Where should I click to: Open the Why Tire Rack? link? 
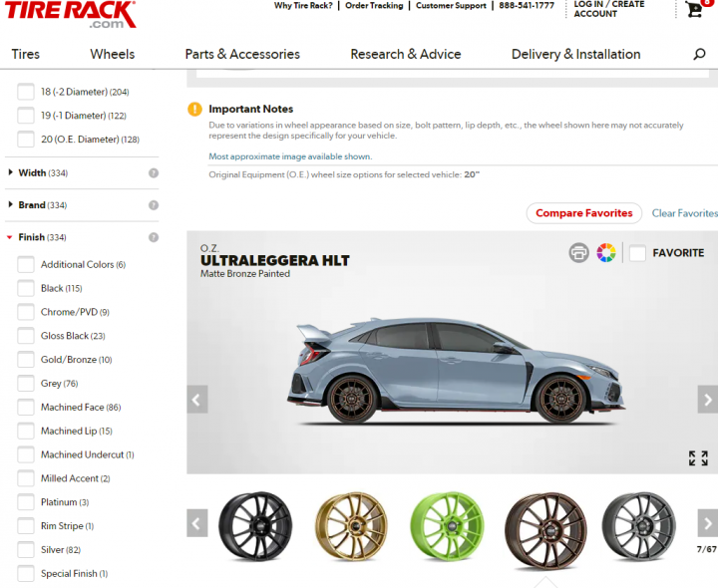[x=303, y=6]
